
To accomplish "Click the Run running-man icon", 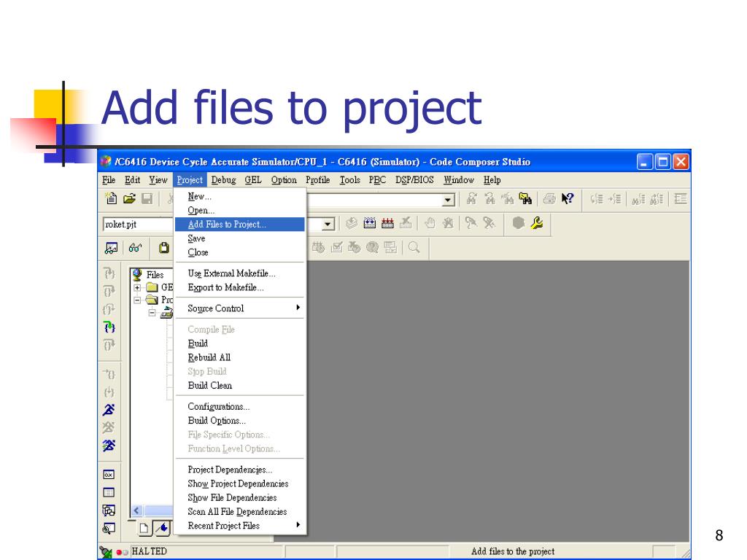I will pos(109,410).
